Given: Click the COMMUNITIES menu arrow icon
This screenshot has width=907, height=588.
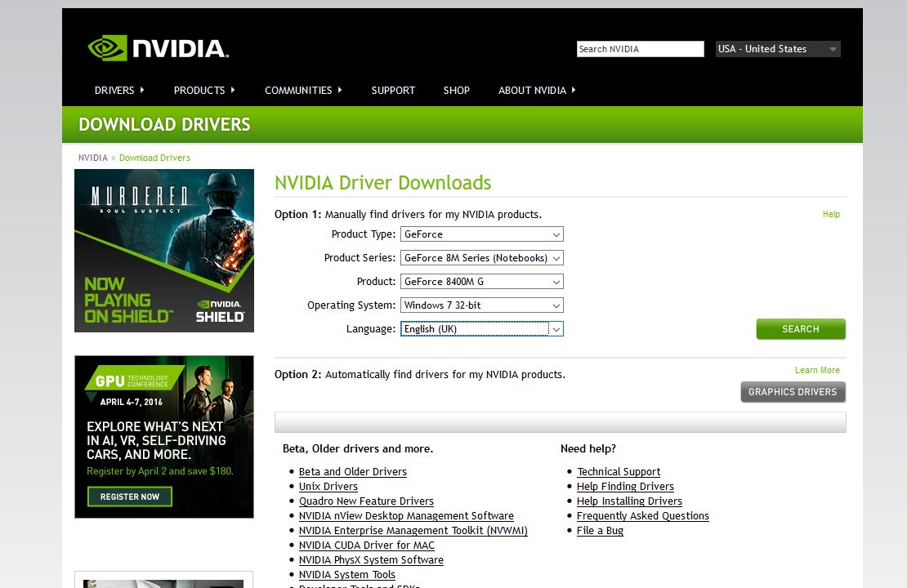Looking at the screenshot, I should pos(340,90).
